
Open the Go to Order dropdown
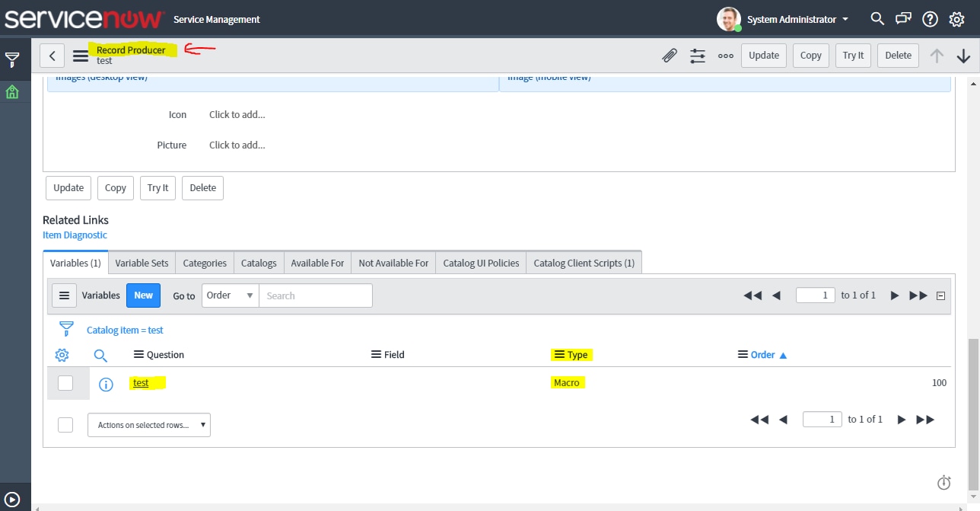click(x=230, y=295)
